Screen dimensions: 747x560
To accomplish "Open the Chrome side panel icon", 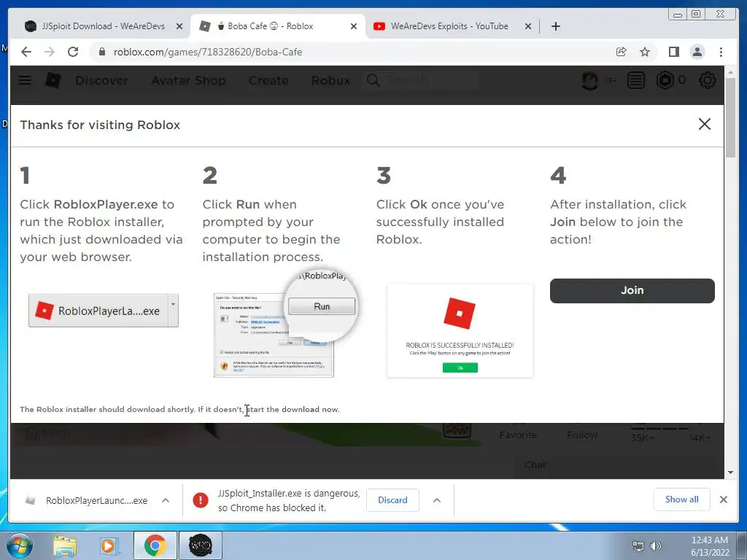I will [x=673, y=52].
